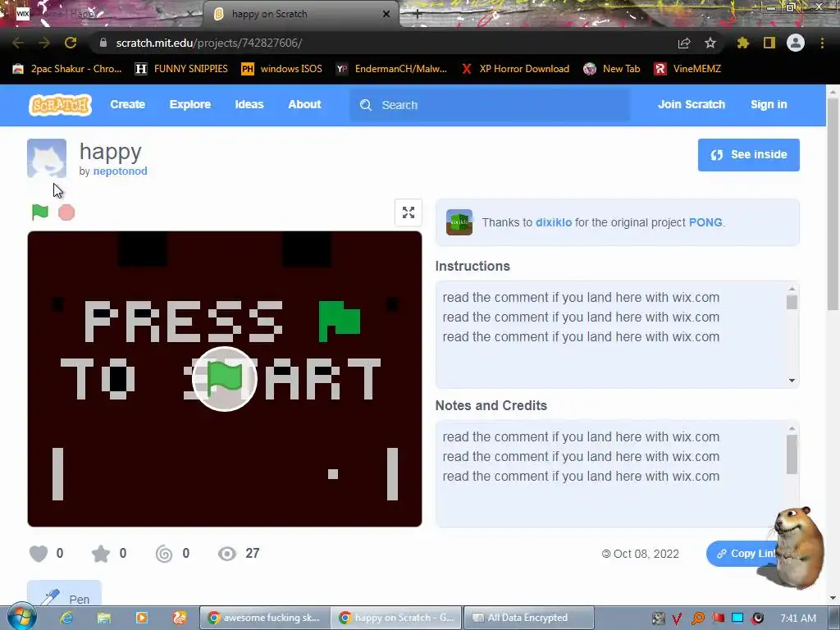The height and width of the screenshot is (630, 840).
Task: Click the favorite star icon
Action: coord(101,554)
